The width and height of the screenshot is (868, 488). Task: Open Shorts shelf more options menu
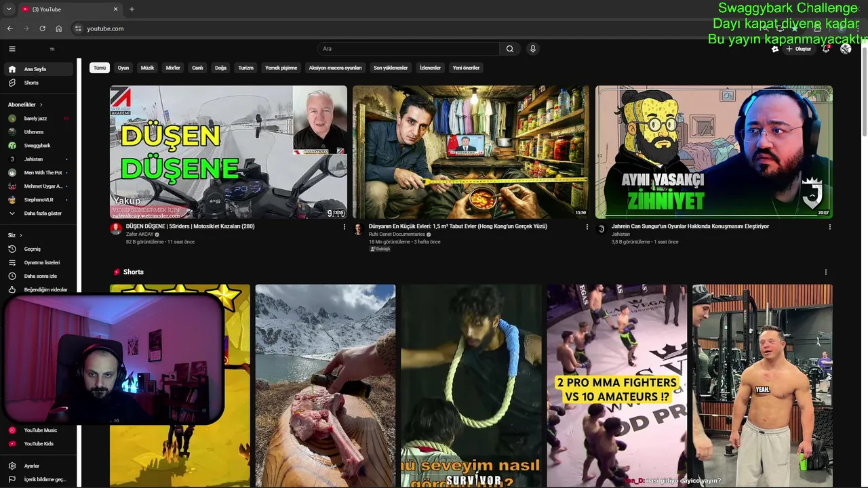tap(825, 272)
